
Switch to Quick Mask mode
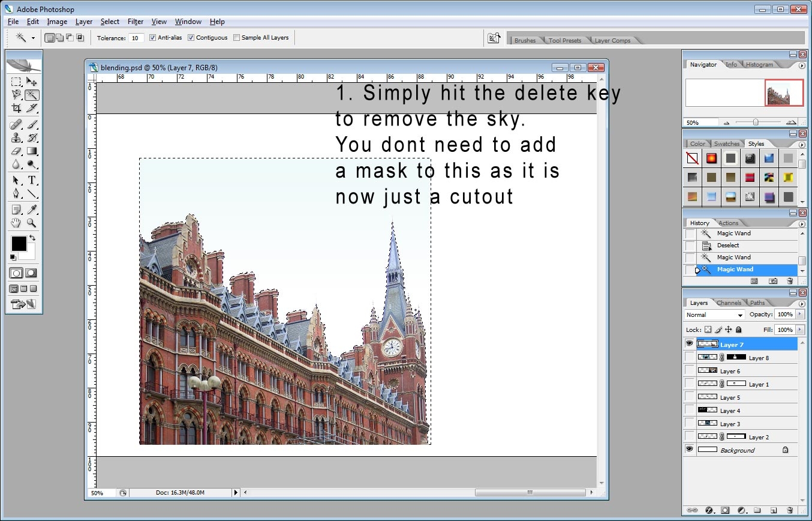tap(31, 273)
